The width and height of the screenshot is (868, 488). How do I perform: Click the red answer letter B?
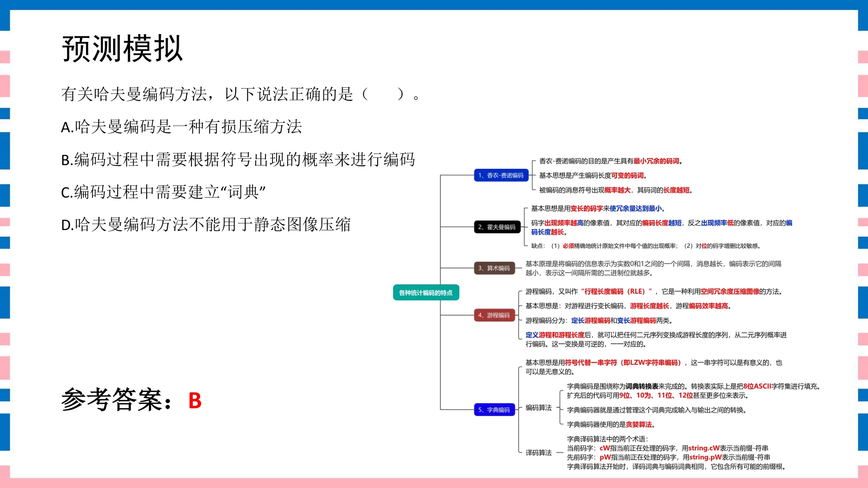pyautogui.click(x=195, y=401)
